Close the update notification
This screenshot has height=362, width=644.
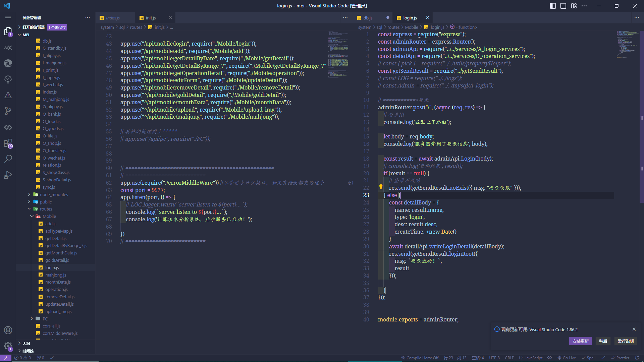pyautogui.click(x=634, y=329)
